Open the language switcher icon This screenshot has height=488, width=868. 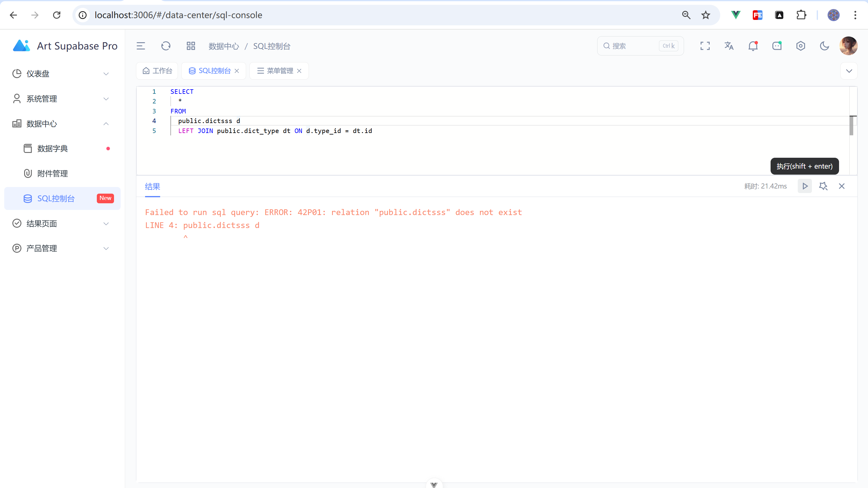point(729,46)
